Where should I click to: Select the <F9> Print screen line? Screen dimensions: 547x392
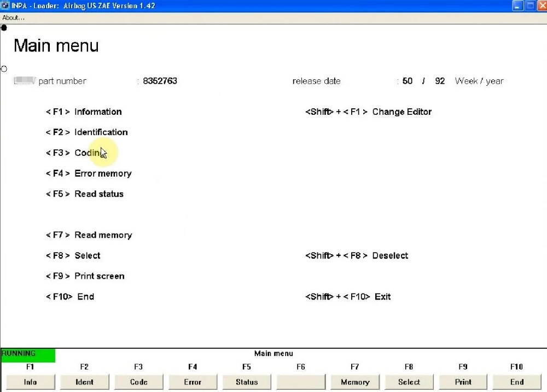tap(85, 276)
